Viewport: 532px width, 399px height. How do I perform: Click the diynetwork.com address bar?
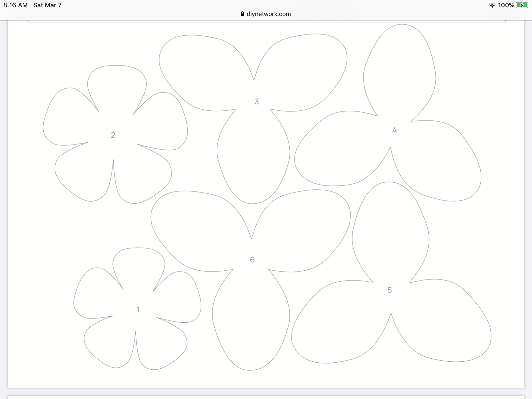266,14
